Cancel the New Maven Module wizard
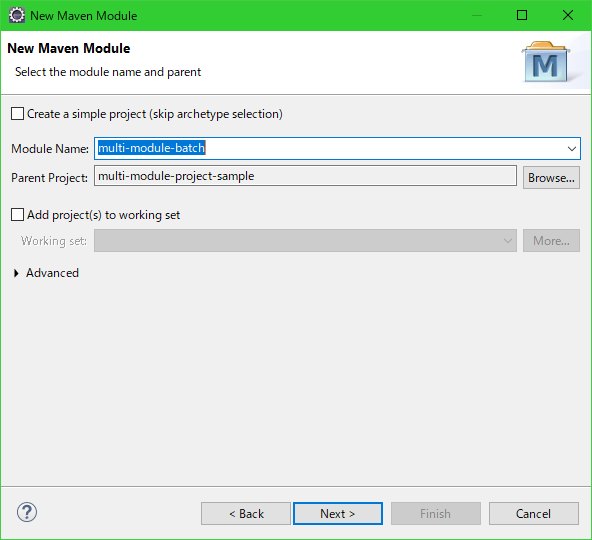This screenshot has width=592, height=540. [x=533, y=514]
